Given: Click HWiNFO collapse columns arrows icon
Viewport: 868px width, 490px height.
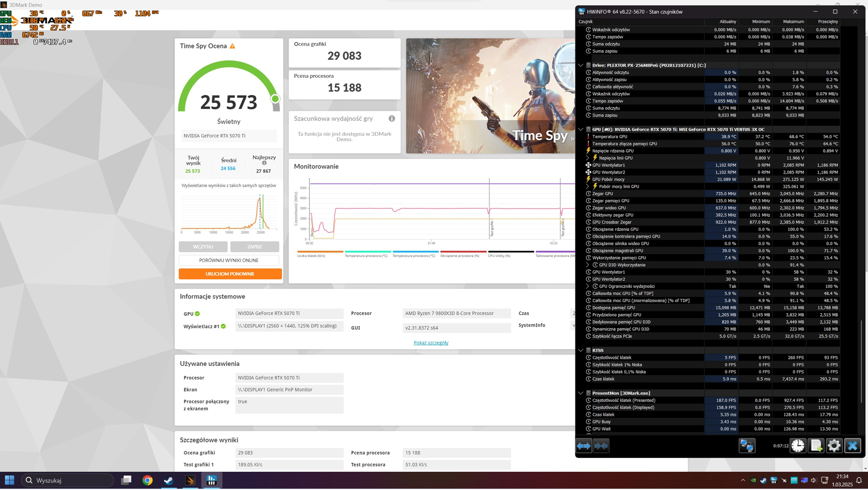Looking at the screenshot, I should coord(601,446).
